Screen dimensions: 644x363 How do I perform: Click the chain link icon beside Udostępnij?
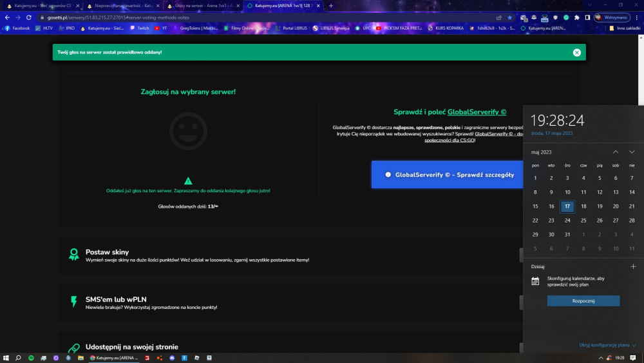click(74, 348)
